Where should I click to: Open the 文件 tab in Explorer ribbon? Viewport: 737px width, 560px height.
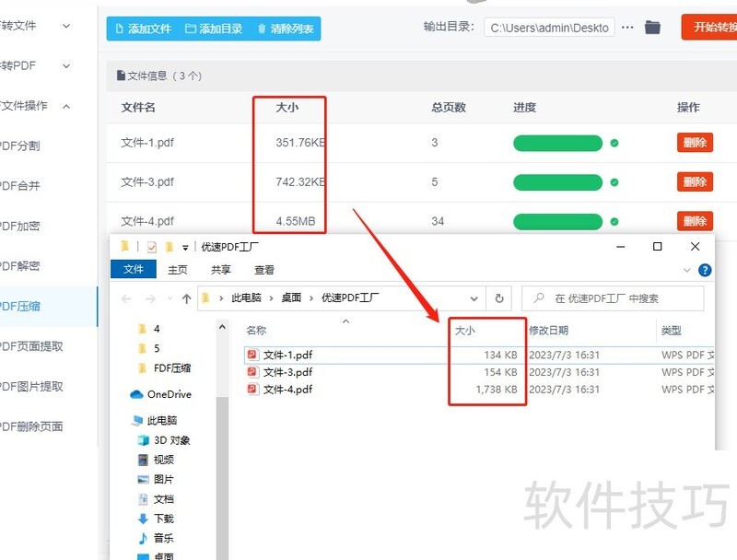pyautogui.click(x=134, y=269)
